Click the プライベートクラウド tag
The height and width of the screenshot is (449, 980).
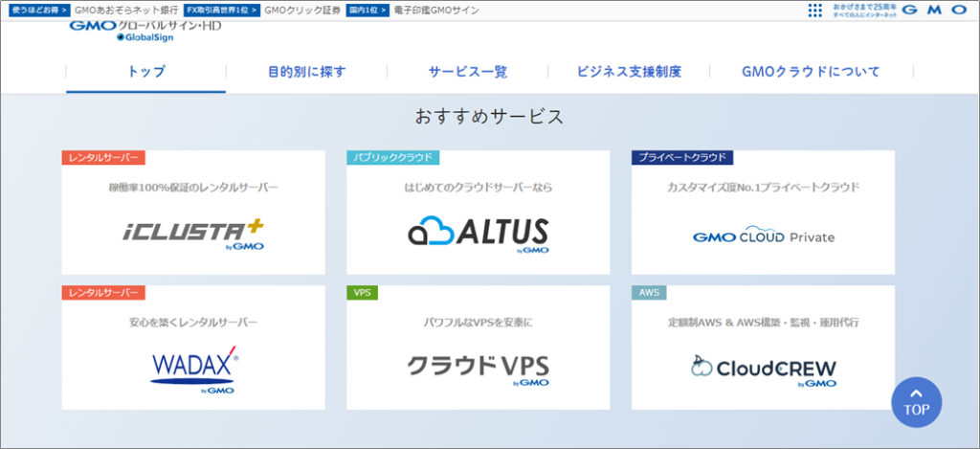(681, 158)
